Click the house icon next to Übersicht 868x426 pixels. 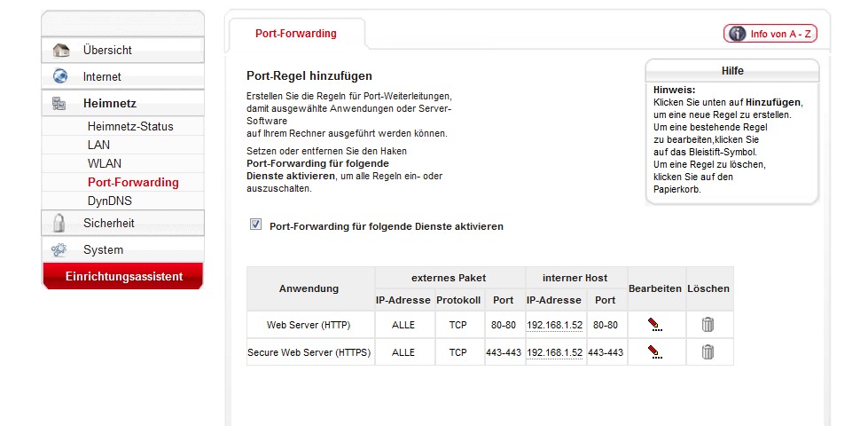(60, 51)
